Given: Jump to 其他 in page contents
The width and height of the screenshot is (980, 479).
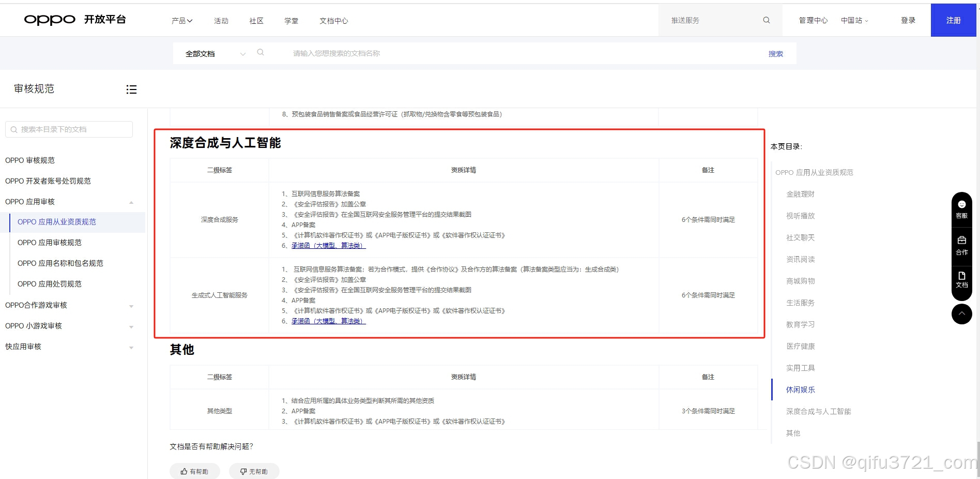Looking at the screenshot, I should tap(793, 433).
